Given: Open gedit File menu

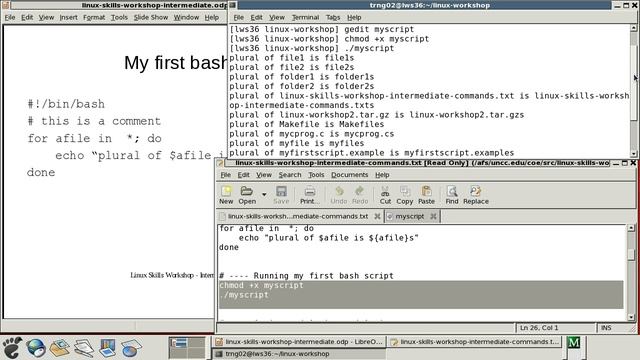Looking at the screenshot, I should (x=225, y=175).
